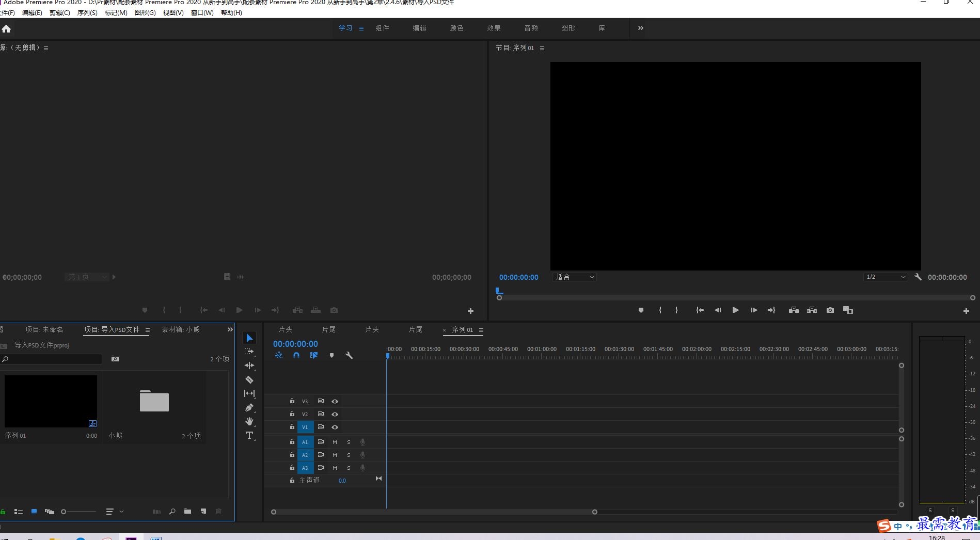Click timeline timecode 00:00:00:00
The width and height of the screenshot is (980, 540).
pos(295,344)
